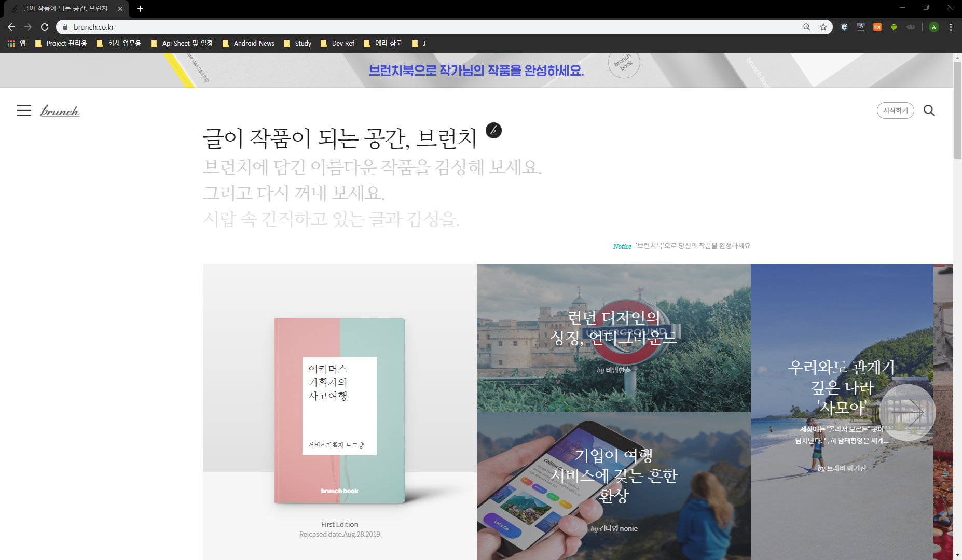Click the green Android extension icon
This screenshot has width=962, height=560.
894,27
